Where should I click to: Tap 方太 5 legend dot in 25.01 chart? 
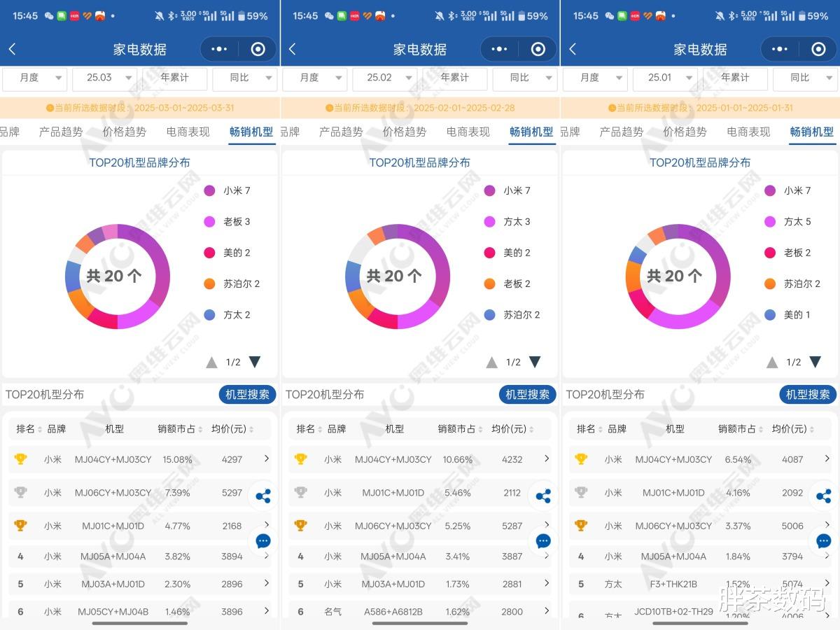(x=770, y=221)
